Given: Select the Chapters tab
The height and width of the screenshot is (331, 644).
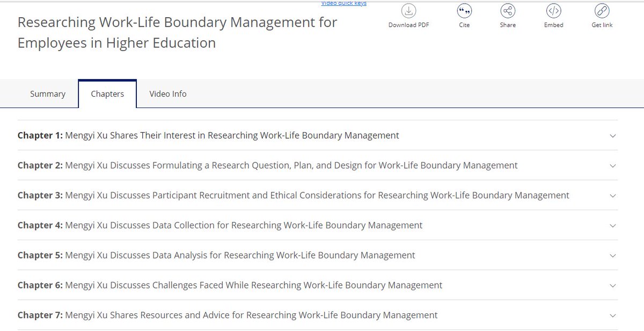Looking at the screenshot, I should [107, 93].
